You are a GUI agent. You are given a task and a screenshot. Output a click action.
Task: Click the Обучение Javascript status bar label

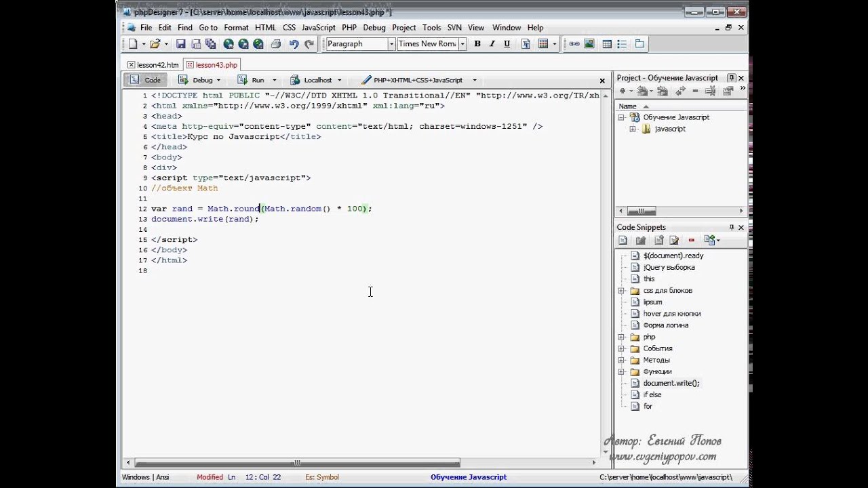tap(469, 477)
